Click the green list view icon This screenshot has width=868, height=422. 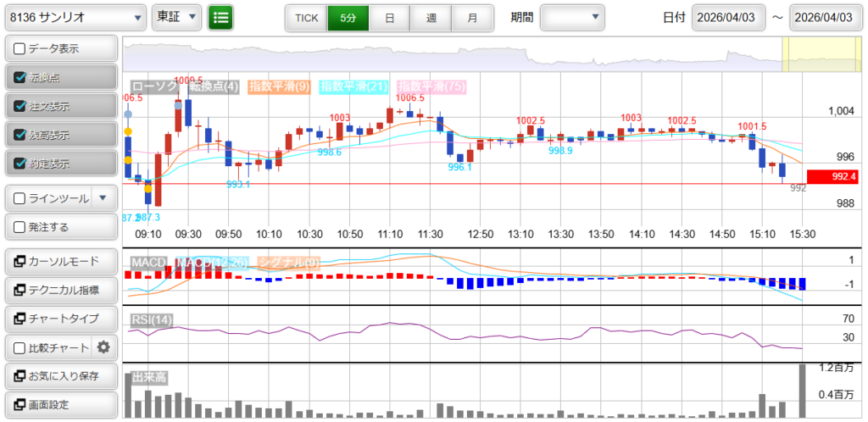[221, 17]
